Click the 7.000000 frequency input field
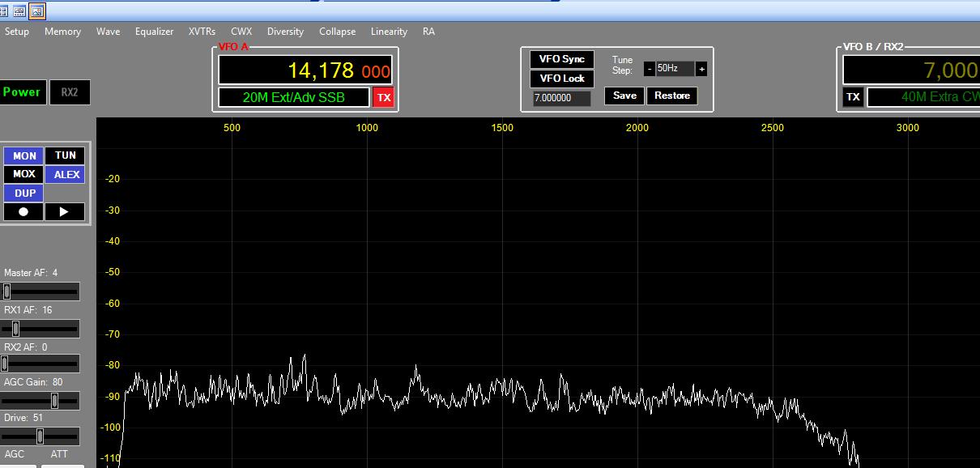The height and width of the screenshot is (468, 980). click(x=561, y=98)
